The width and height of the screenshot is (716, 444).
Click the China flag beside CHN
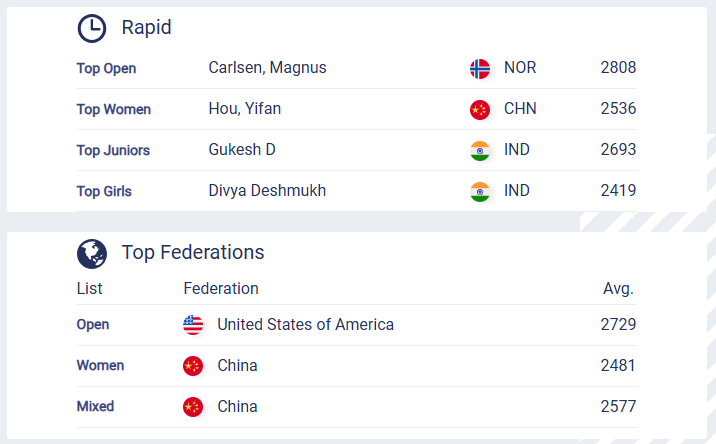click(480, 110)
